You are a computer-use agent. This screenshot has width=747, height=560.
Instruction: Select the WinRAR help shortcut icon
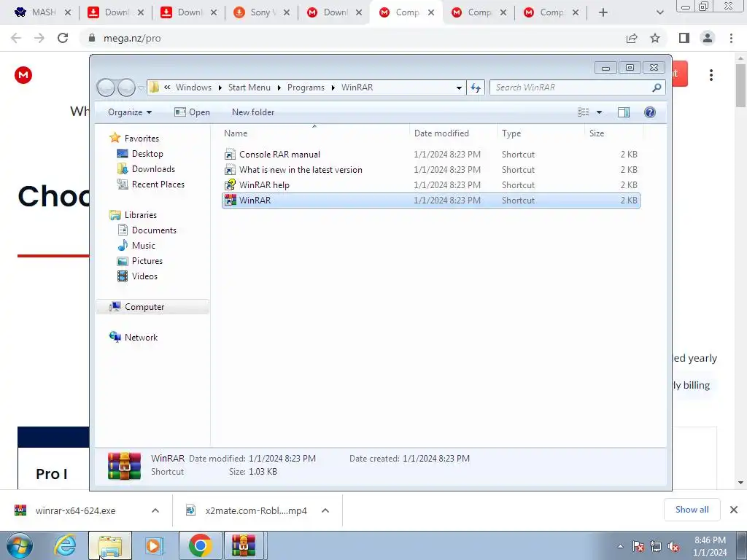point(230,184)
